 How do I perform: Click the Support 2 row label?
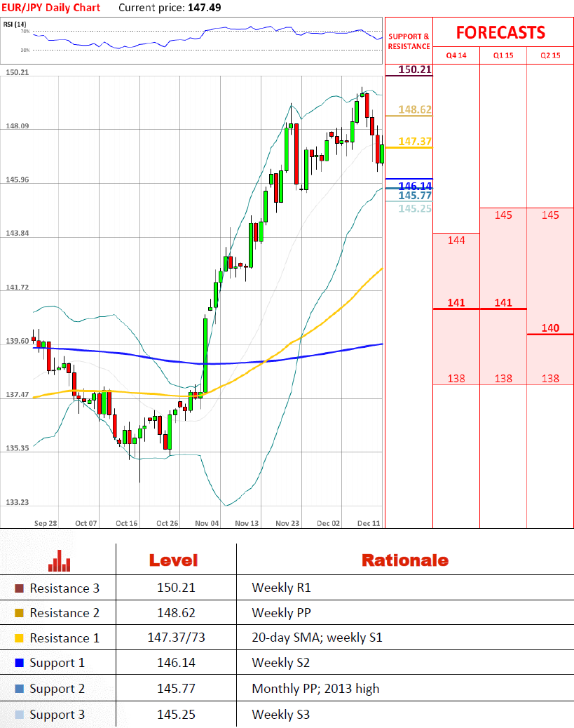tap(57, 689)
